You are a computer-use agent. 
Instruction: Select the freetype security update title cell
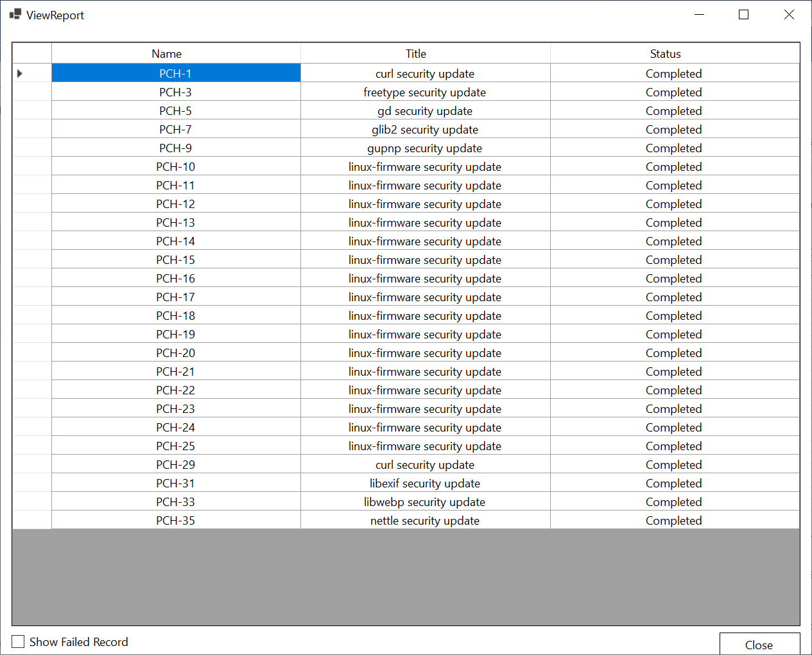(424, 92)
